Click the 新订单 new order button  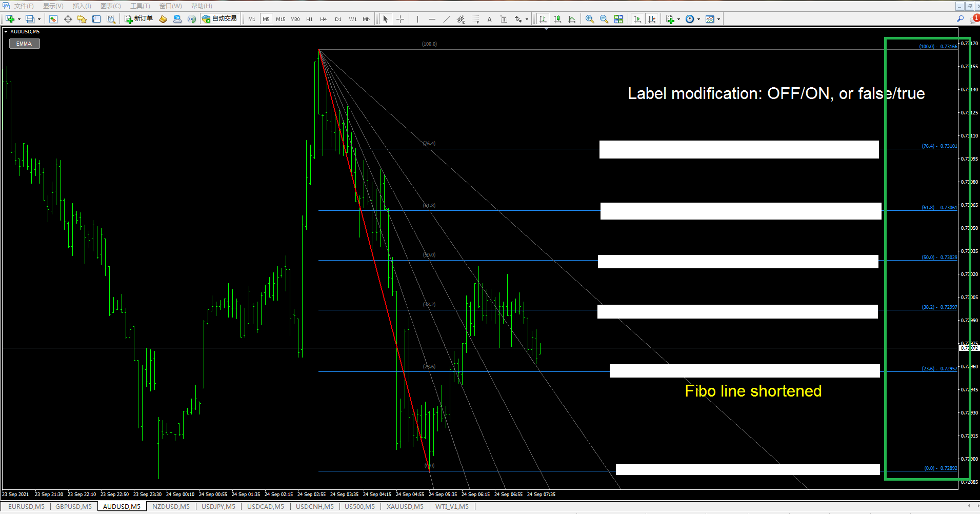(x=139, y=19)
